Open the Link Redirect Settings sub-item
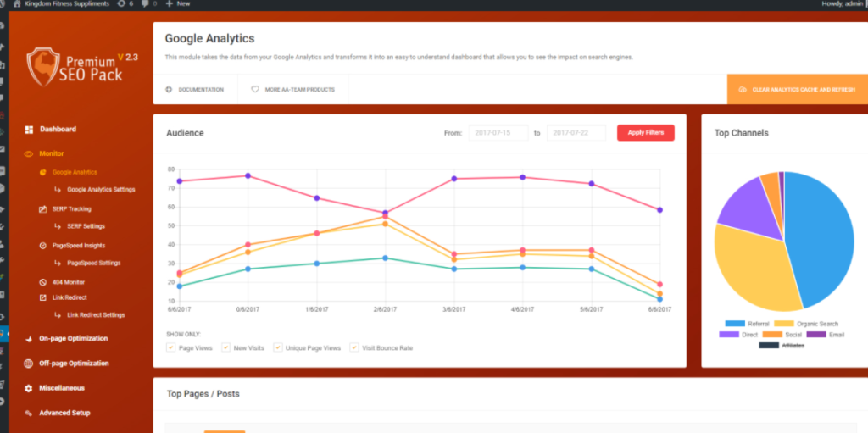 pos(97,314)
